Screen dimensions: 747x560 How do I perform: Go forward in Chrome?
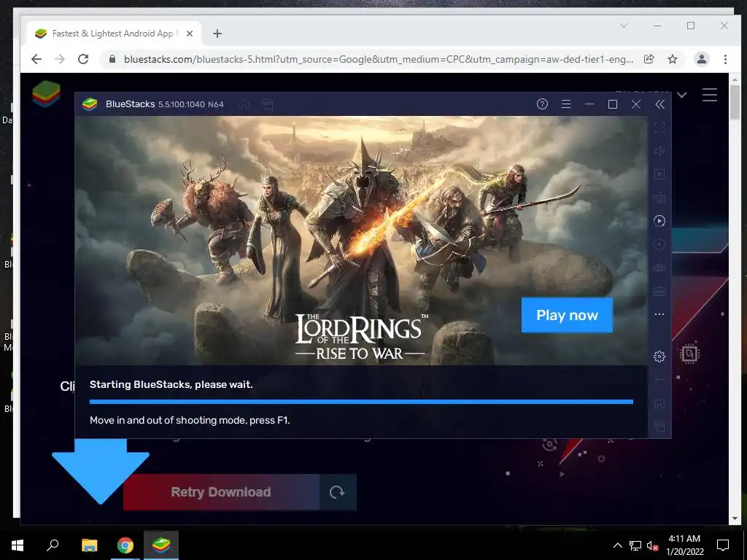pos(60,59)
